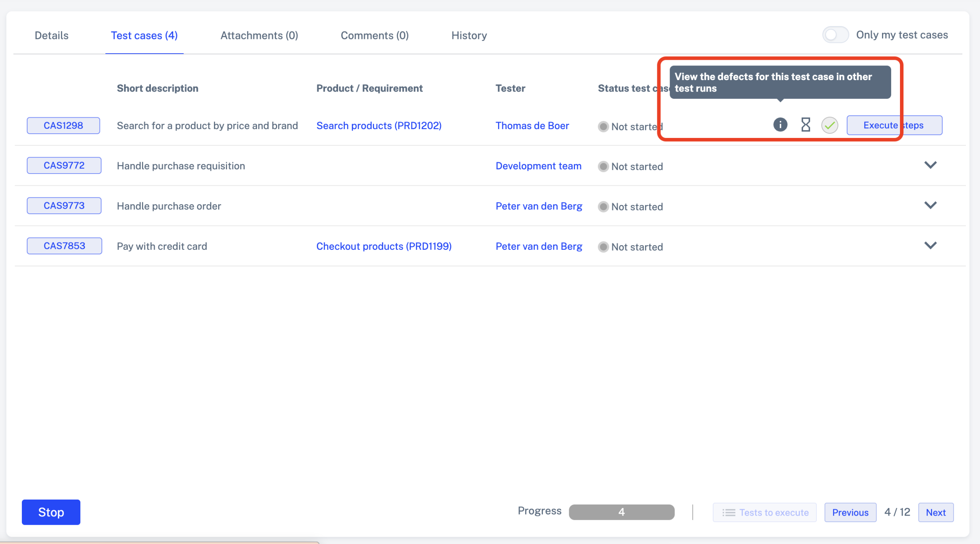Image resolution: width=980 pixels, height=544 pixels.
Task: Click grey status dot for CAS9772
Action: point(603,167)
